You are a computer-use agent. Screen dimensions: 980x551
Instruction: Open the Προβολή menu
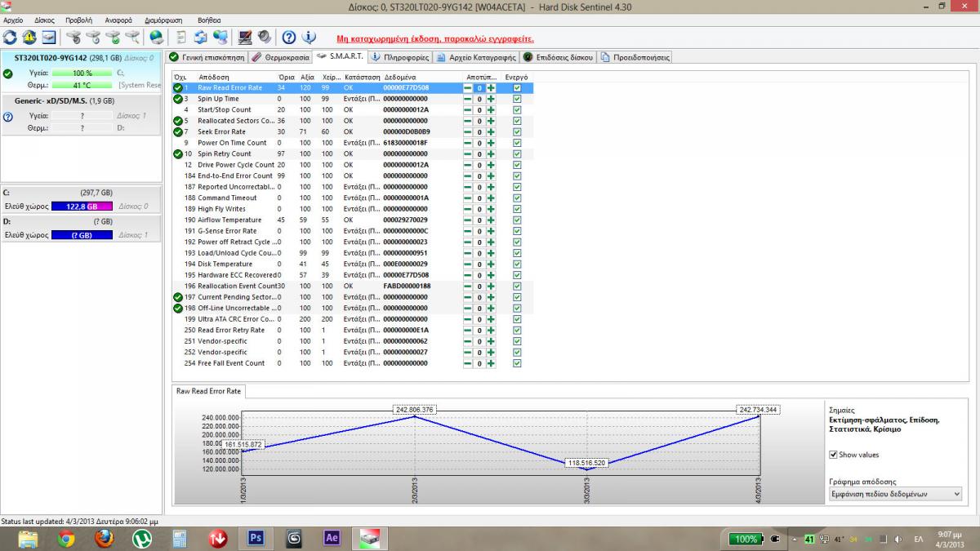pyautogui.click(x=78, y=20)
